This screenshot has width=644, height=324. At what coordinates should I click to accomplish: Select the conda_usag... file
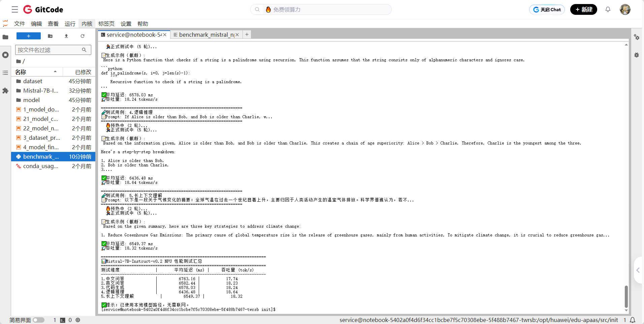53,166
